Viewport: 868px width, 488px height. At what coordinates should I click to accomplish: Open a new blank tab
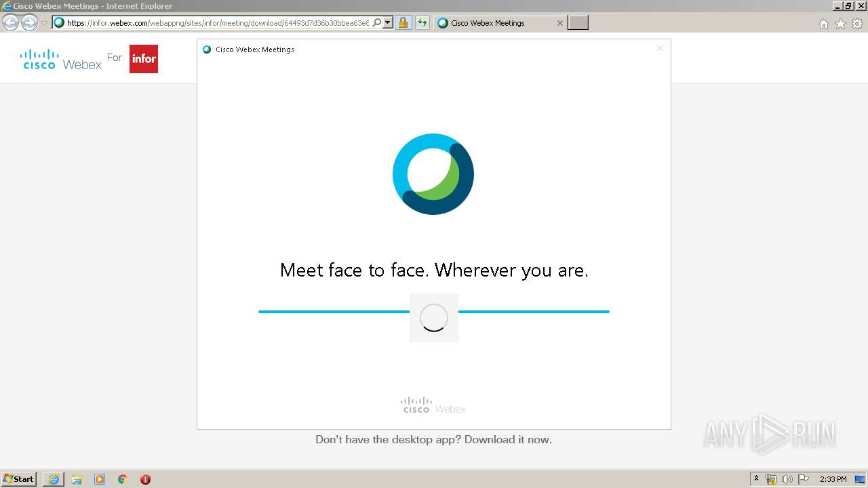pyautogui.click(x=578, y=22)
